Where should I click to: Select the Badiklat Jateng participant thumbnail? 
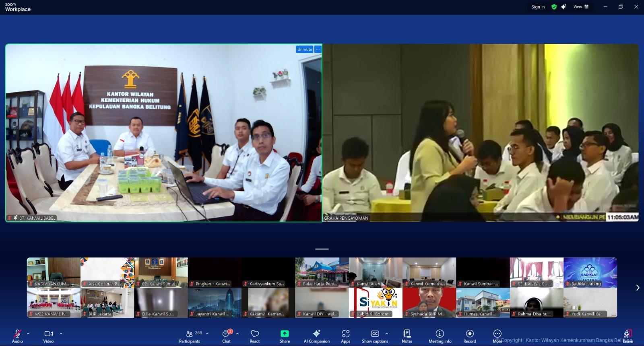click(590, 272)
